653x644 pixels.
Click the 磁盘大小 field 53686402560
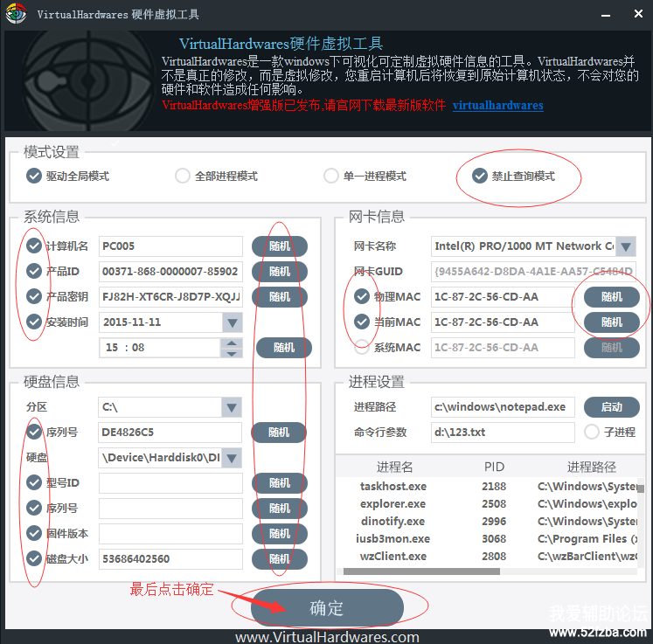pyautogui.click(x=170, y=558)
